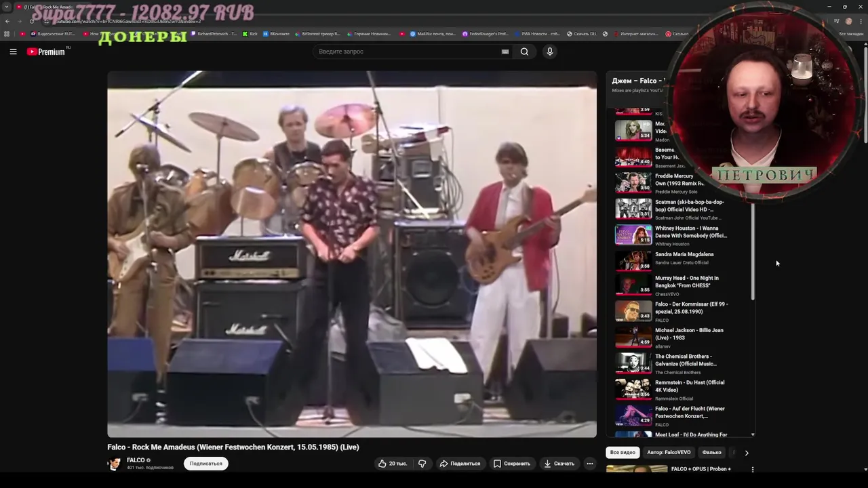
Task: Click the search box 'Введите запрос'
Action: point(407,52)
